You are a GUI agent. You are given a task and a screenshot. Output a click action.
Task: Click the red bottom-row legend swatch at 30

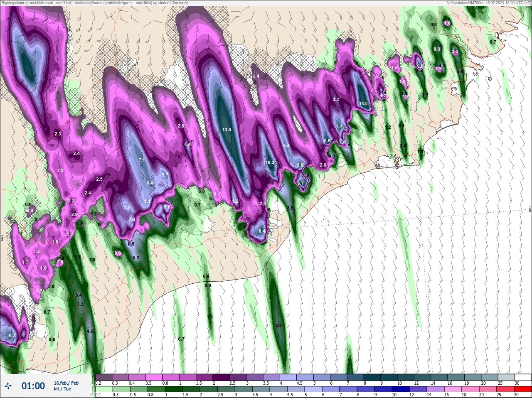click(x=522, y=389)
